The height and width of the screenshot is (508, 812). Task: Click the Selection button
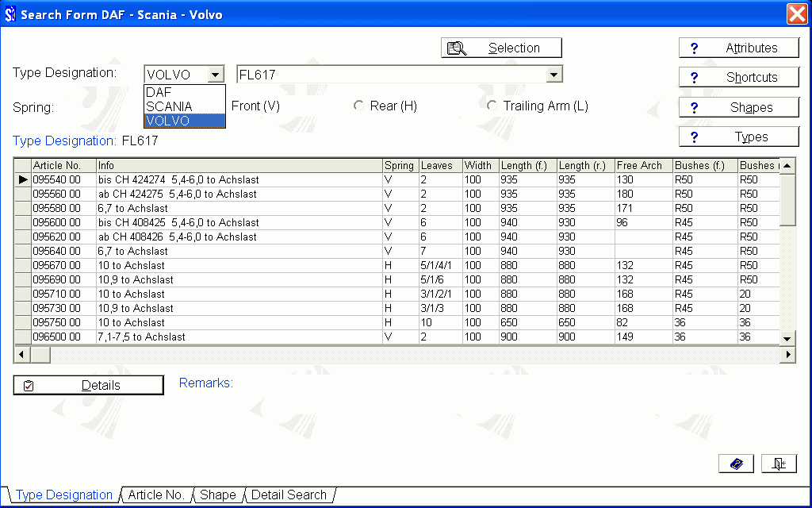tap(501, 48)
